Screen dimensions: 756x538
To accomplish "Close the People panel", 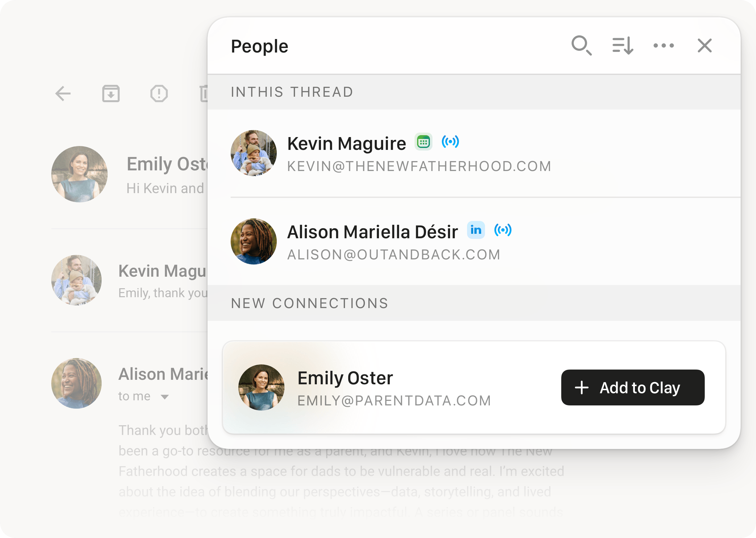I will (x=705, y=45).
